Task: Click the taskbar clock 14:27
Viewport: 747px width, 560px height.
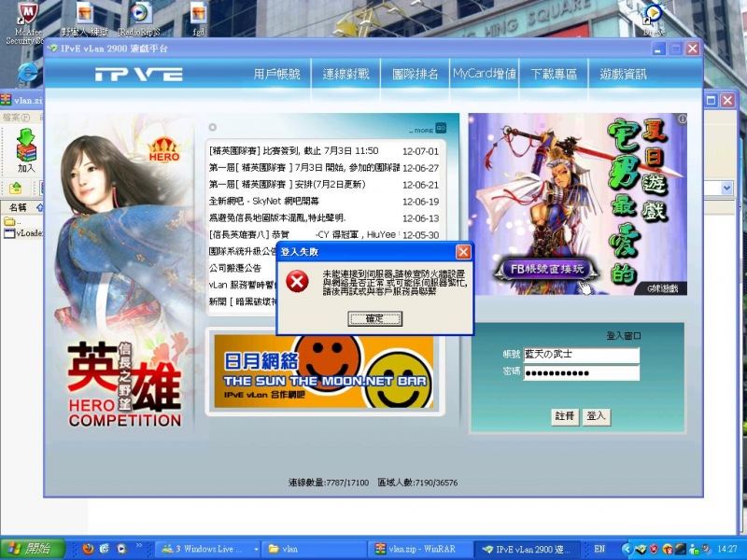Action: point(727,550)
